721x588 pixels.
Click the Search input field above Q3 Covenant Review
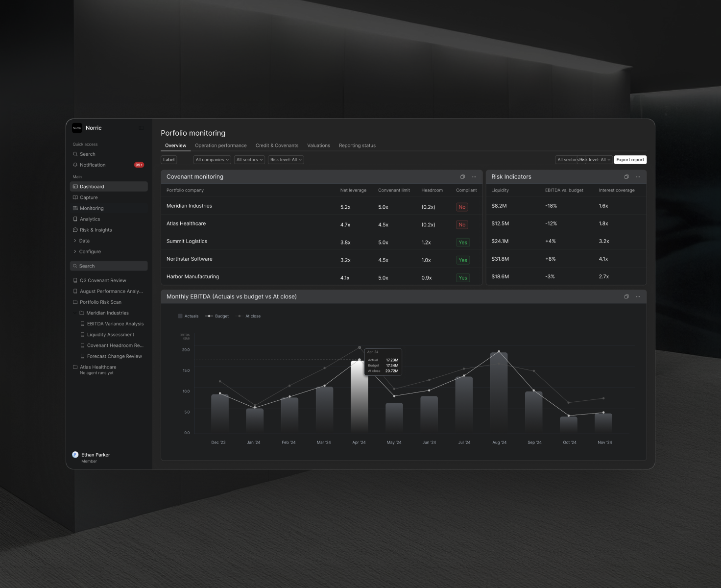(109, 266)
